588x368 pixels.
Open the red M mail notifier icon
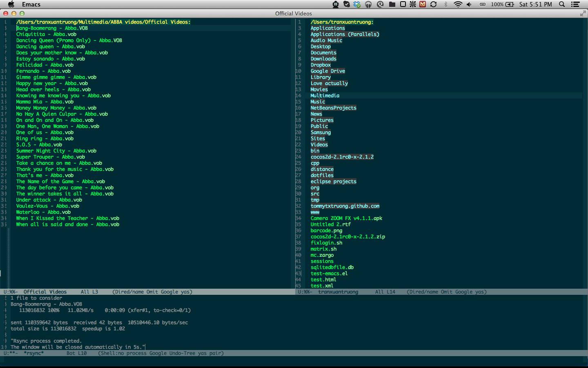(x=423, y=4)
